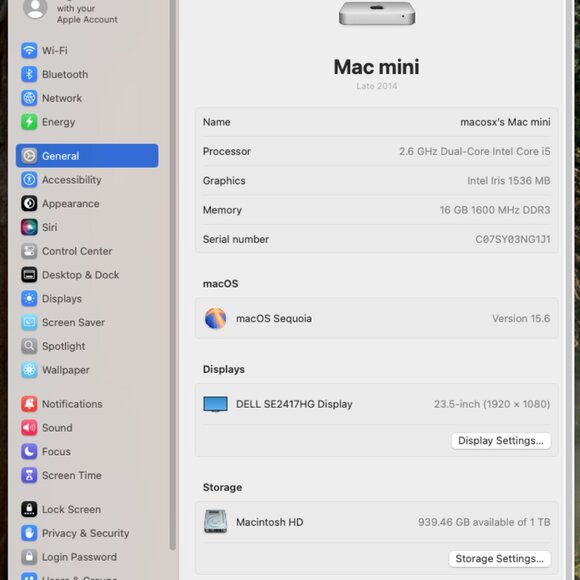This screenshot has width=580, height=580.
Task: Select Energy in the sidebar
Action: (x=87, y=122)
